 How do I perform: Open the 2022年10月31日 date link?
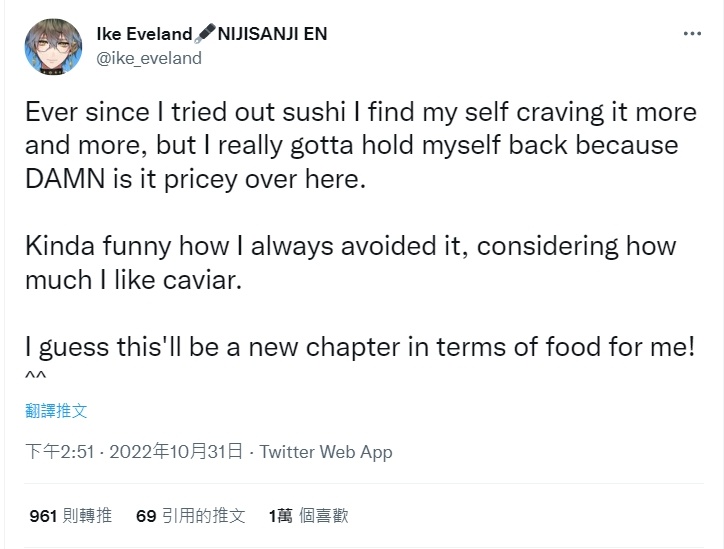(176, 451)
